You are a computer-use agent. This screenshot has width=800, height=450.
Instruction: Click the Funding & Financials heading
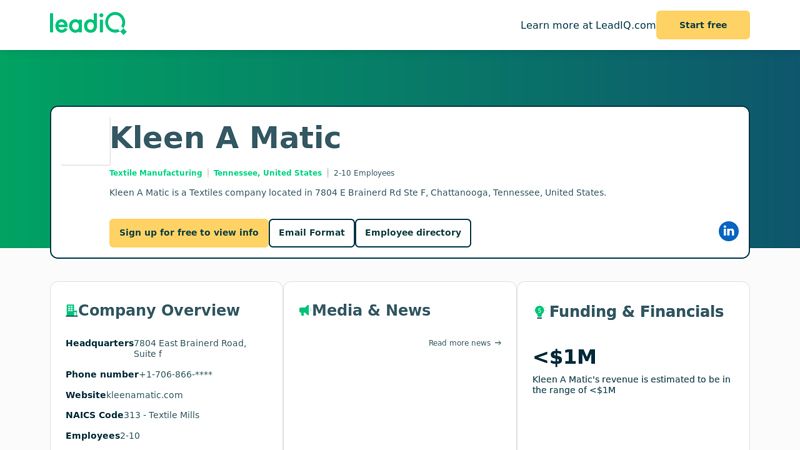tap(636, 311)
